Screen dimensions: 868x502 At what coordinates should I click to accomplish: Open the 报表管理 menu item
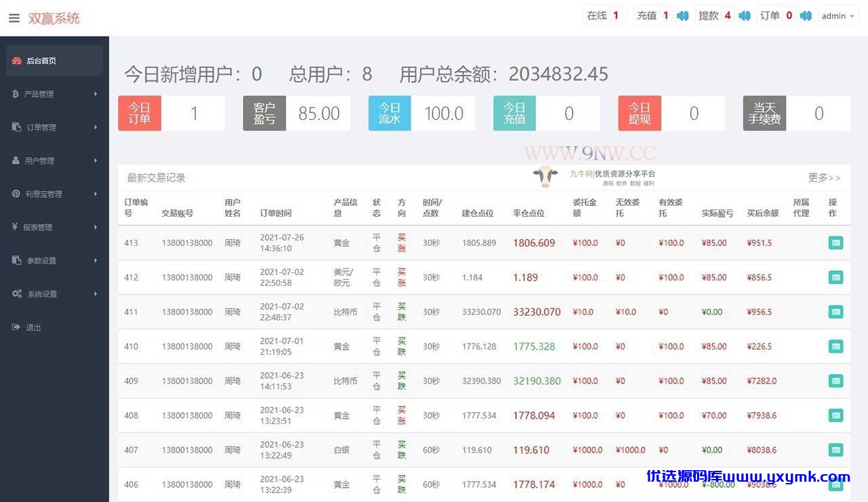tap(54, 227)
